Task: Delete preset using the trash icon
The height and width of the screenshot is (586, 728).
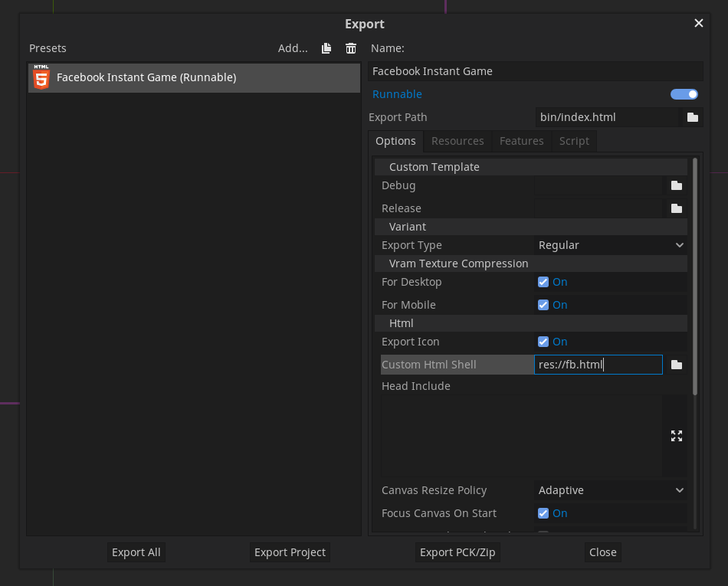Action: [351, 48]
